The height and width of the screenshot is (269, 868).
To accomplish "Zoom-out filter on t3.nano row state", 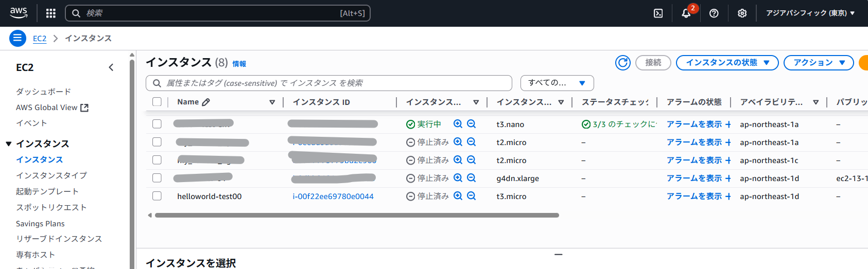I will pos(471,124).
